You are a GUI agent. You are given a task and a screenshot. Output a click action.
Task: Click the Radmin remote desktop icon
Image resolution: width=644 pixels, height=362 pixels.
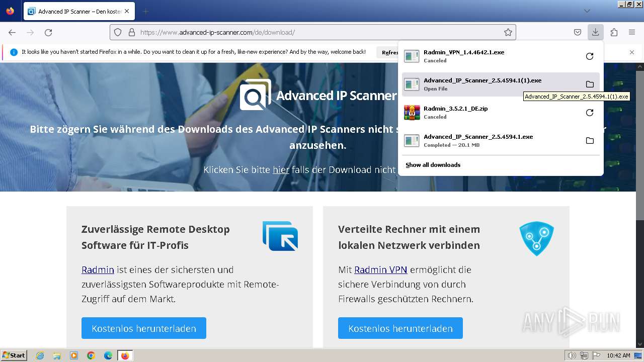pyautogui.click(x=280, y=236)
